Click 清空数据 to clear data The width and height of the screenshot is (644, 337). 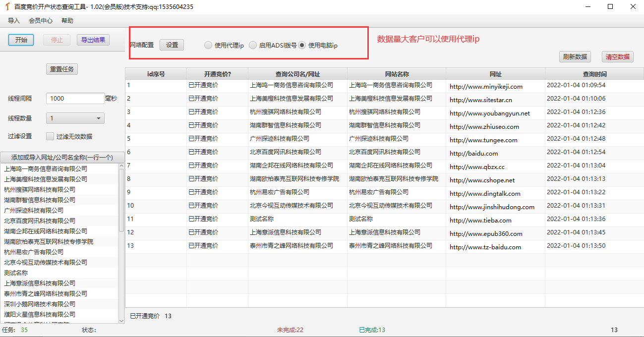[617, 57]
